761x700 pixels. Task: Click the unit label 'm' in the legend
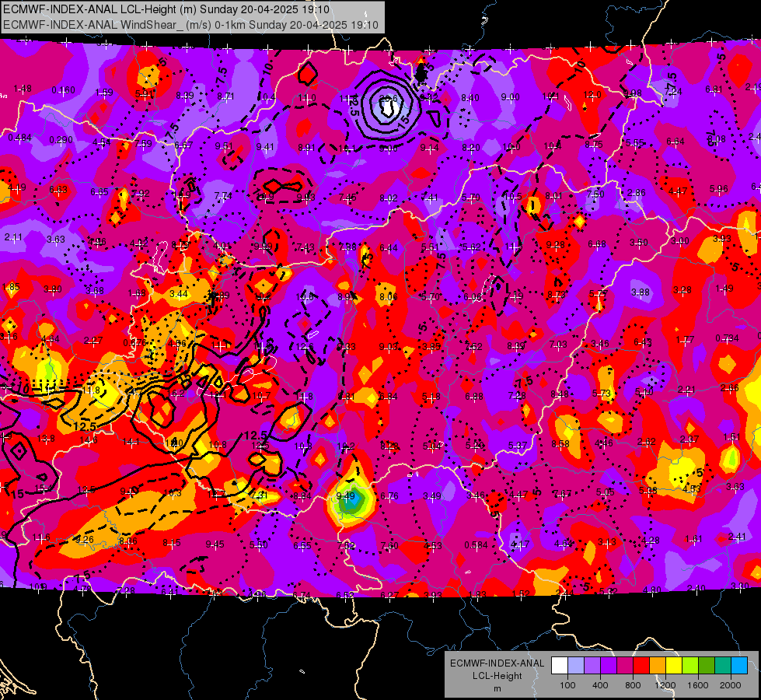497,688
